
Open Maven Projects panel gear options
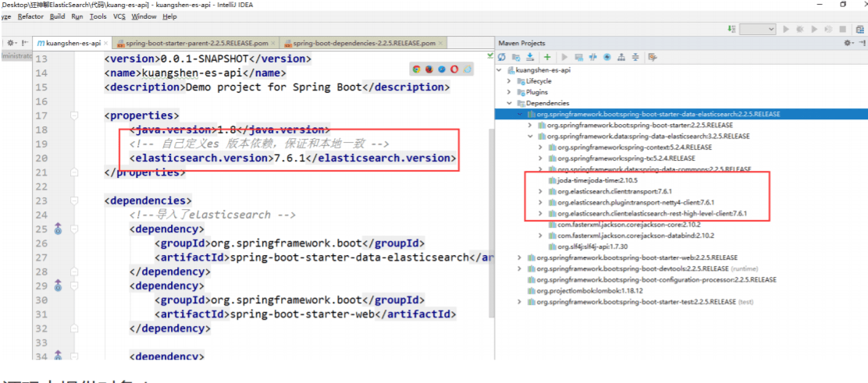click(848, 43)
